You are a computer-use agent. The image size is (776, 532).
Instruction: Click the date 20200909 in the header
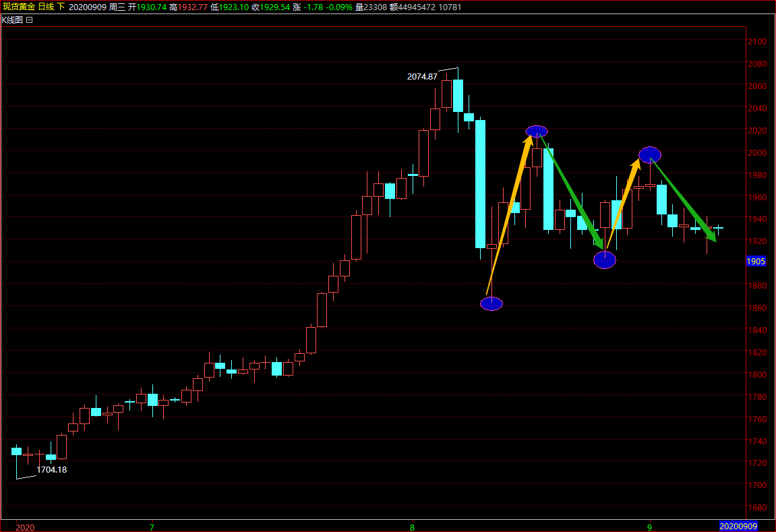coord(88,7)
